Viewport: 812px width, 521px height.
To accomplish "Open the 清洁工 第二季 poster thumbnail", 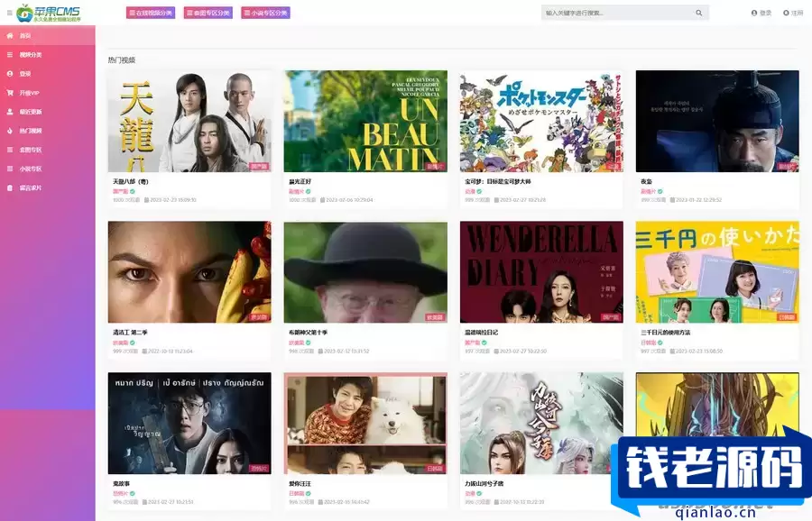I will [189, 272].
